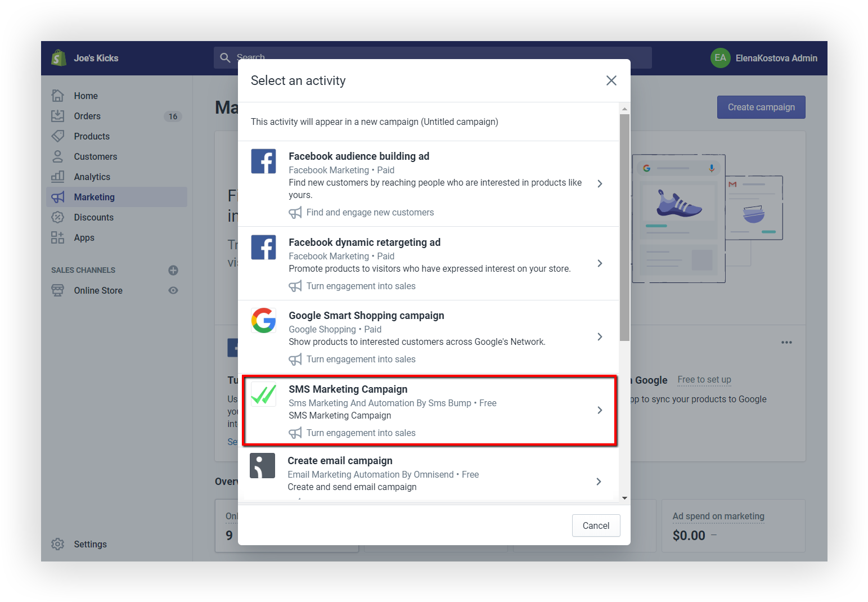This screenshot has width=868, height=602.
Task: Open Orders in the sidebar
Action: coord(87,116)
